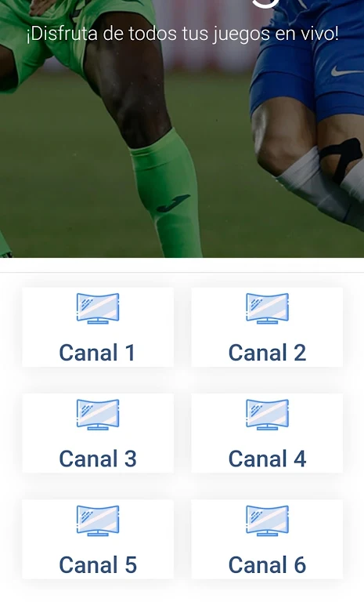The image size is (364, 602).
Task: Choose the Canal 3 text
Action: point(98,459)
